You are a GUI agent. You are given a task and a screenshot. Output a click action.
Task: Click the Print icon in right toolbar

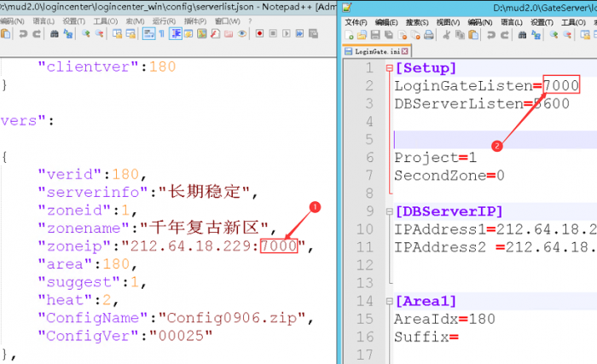[427, 35]
